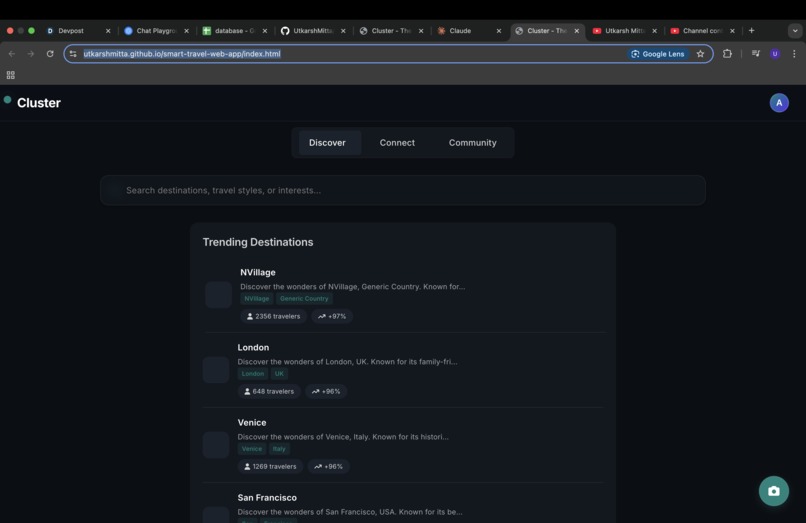This screenshot has height=523, width=806.
Task: Open the browser extensions puzzle icon
Action: [727, 53]
